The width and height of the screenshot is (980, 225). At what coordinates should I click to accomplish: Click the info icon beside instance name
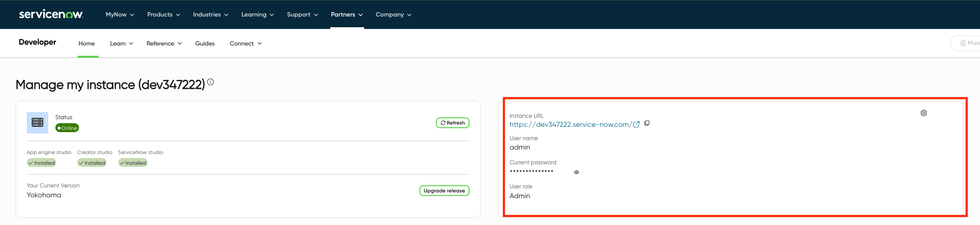[211, 82]
